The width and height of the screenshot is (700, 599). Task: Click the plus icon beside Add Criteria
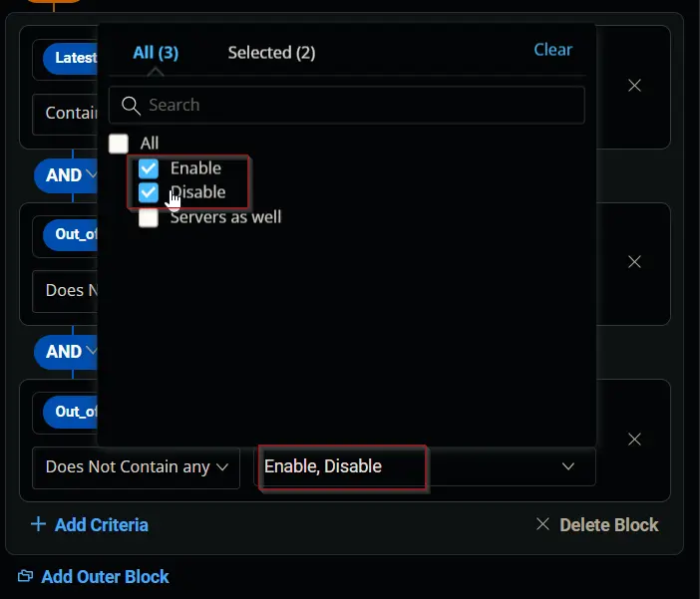[39, 524]
